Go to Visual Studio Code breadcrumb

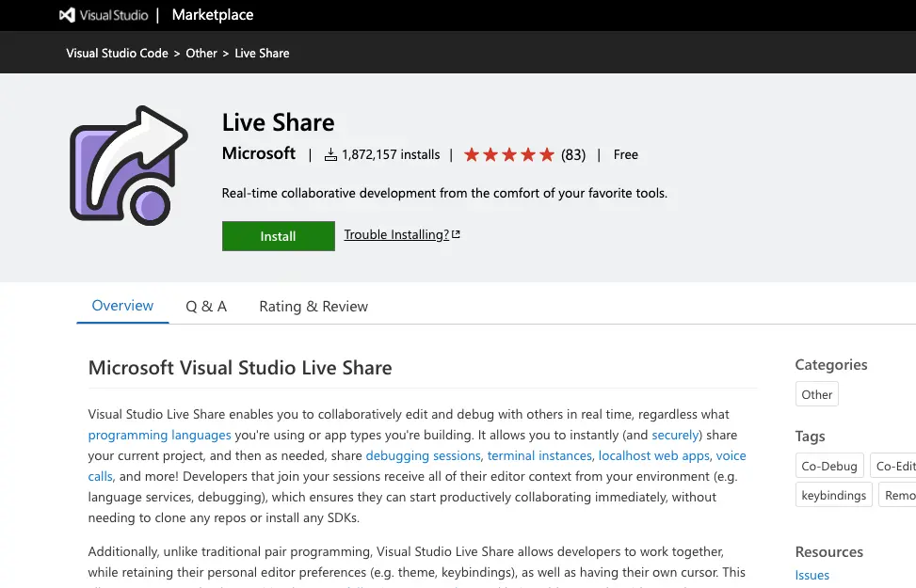pyautogui.click(x=117, y=53)
